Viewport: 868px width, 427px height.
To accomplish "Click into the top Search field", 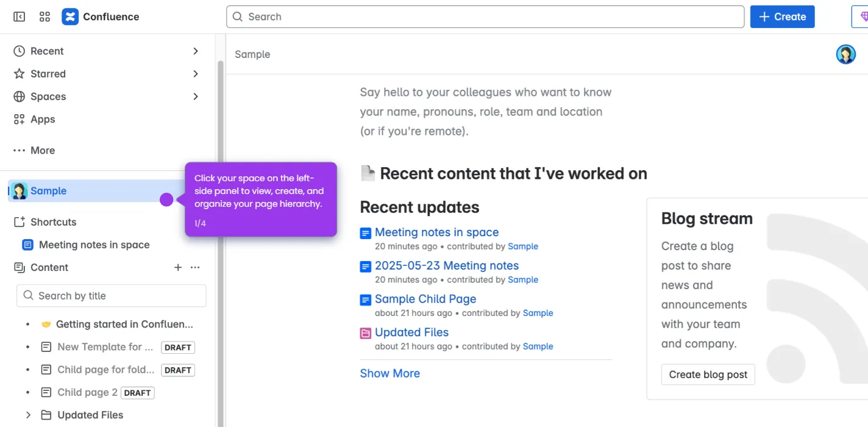I will (485, 16).
